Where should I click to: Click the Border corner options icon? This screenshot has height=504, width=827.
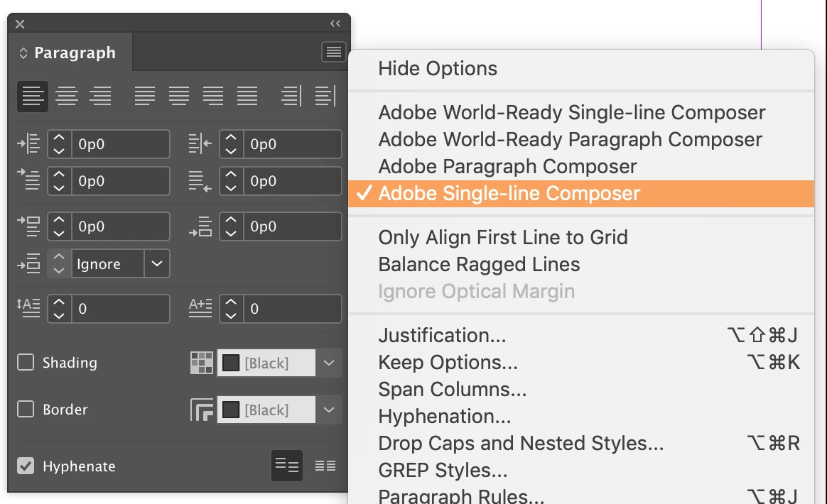[202, 410]
